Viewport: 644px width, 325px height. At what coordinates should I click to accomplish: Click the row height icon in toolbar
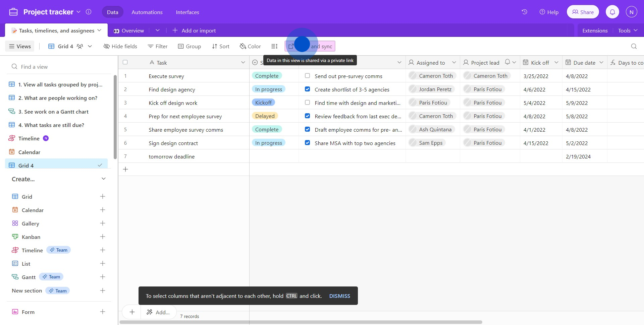click(x=274, y=46)
